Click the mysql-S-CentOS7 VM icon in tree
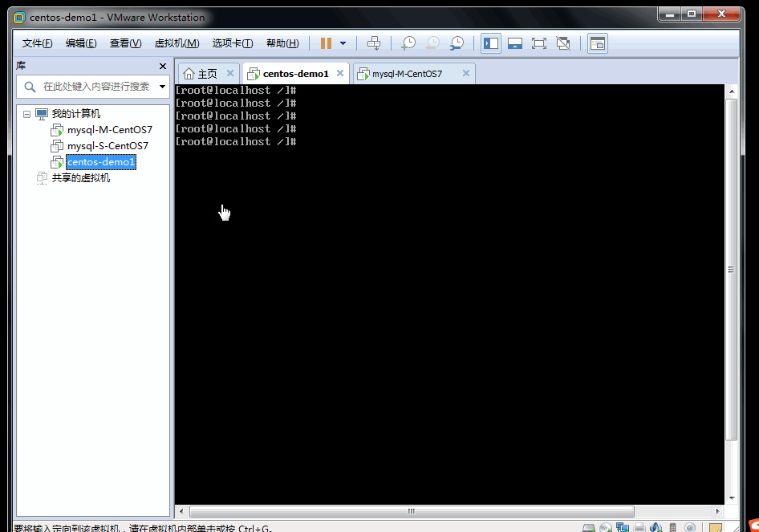Viewport: 759px width, 532px height. tap(57, 146)
